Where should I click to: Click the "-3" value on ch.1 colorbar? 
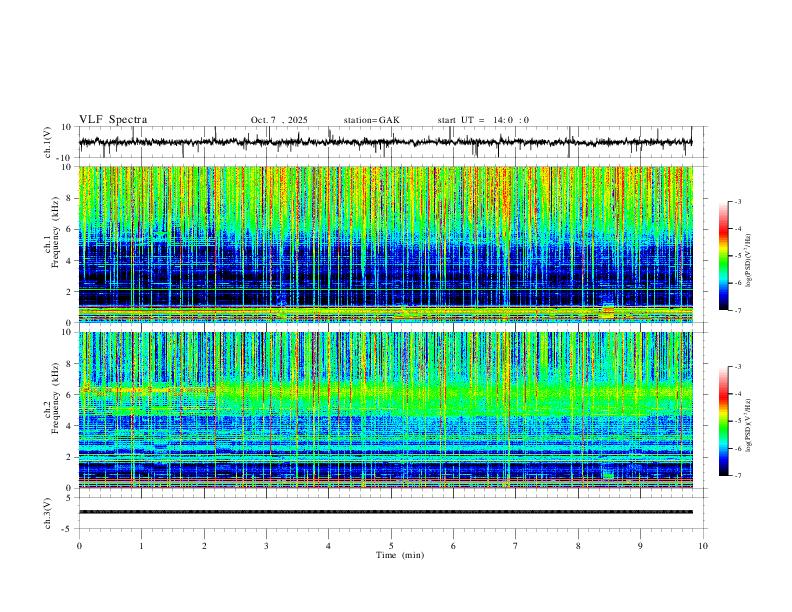[737, 201]
